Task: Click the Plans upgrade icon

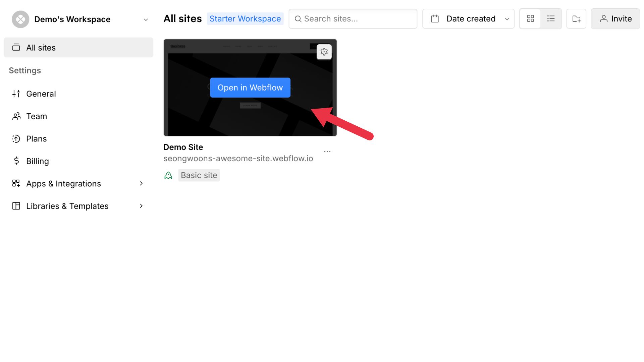Action: [x=16, y=139]
